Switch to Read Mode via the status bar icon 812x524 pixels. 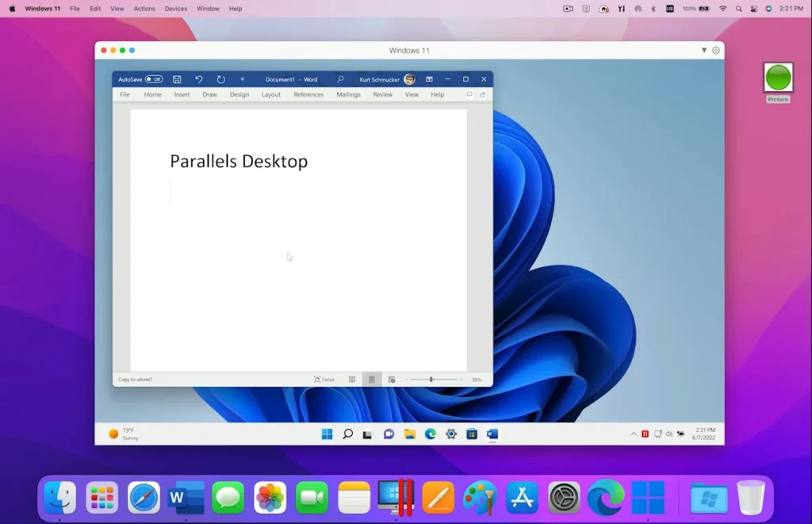coord(352,379)
